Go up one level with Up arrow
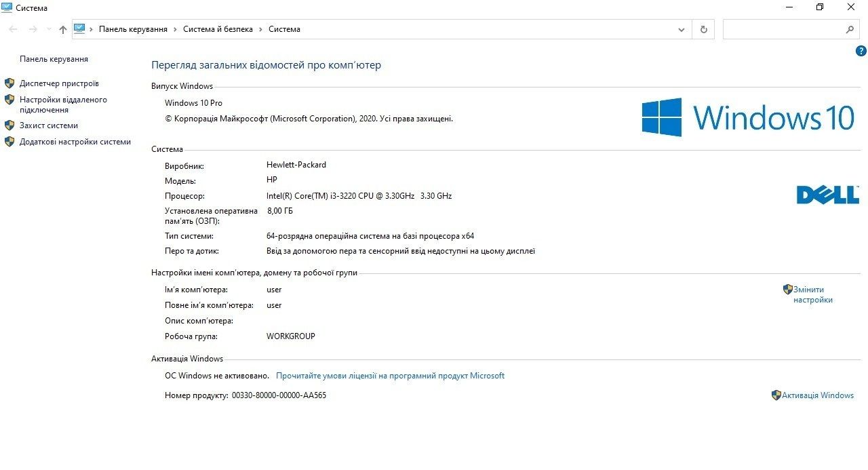This screenshot has width=868, height=470. (63, 29)
